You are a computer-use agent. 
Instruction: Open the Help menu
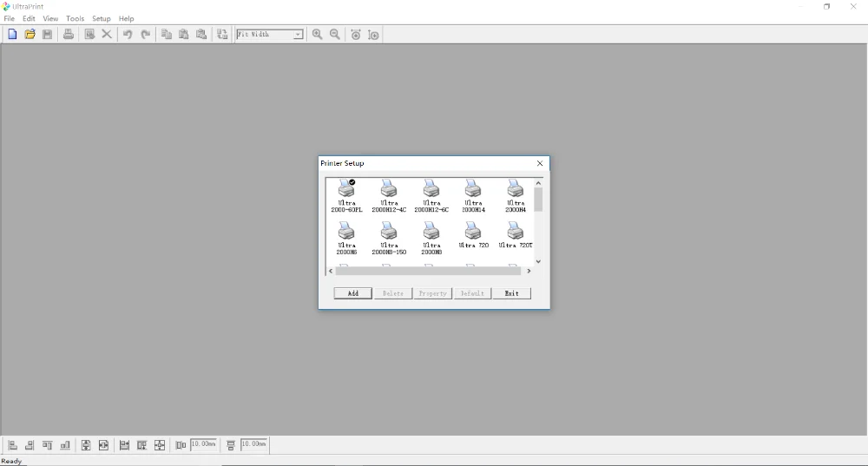pyautogui.click(x=126, y=18)
